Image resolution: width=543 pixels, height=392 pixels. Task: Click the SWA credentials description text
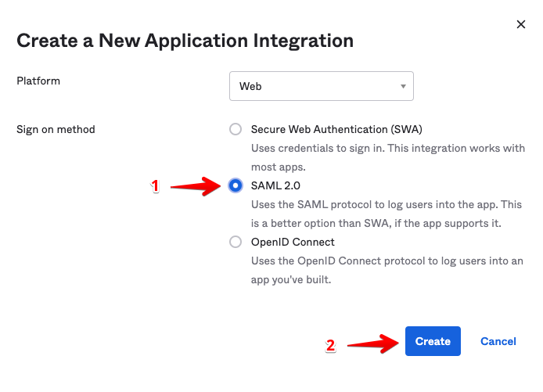pyautogui.click(x=388, y=157)
